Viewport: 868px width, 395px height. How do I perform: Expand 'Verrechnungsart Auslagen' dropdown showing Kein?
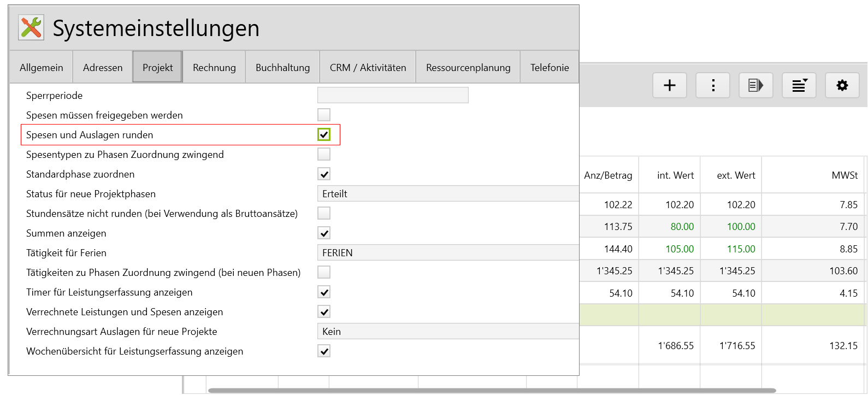coord(447,332)
